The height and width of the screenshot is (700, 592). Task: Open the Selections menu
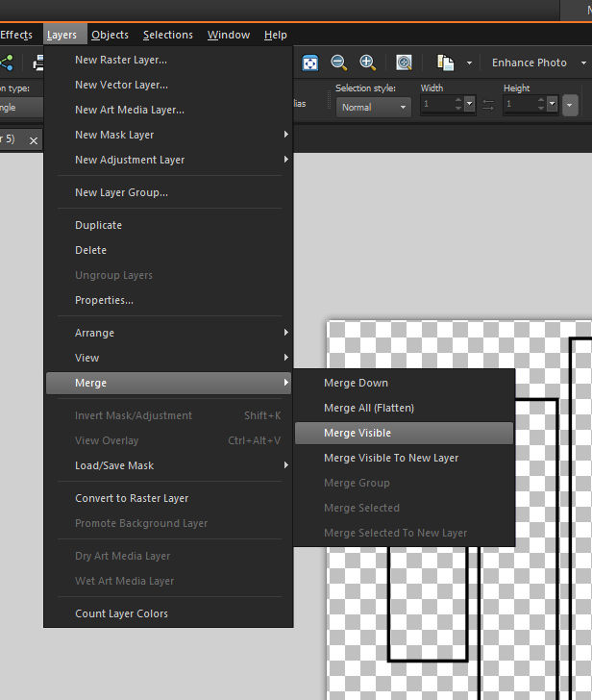tap(168, 35)
